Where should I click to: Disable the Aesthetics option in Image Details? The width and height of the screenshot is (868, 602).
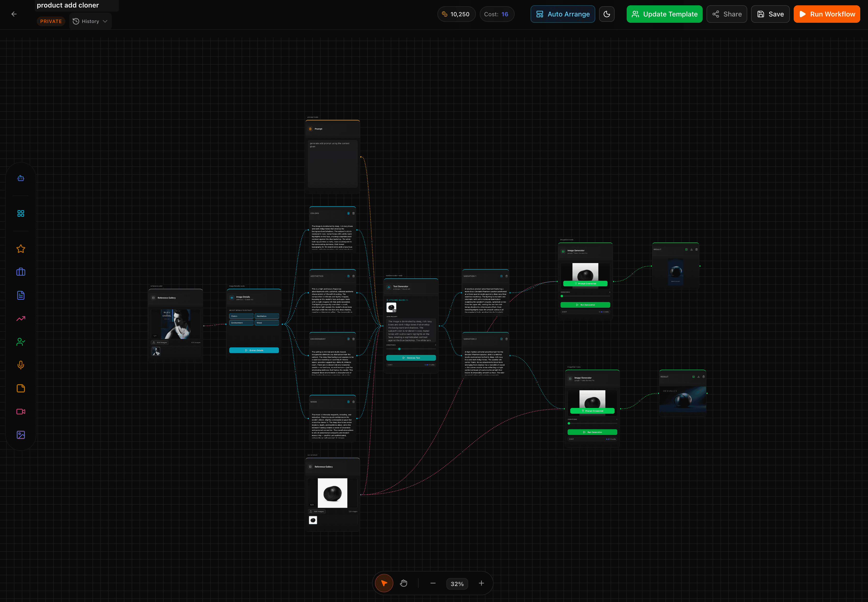coord(267,316)
